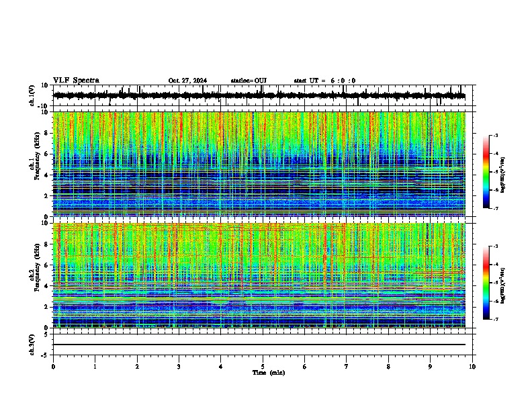Click the ch.2 color bar log(PSD) unit label

pos(503,285)
